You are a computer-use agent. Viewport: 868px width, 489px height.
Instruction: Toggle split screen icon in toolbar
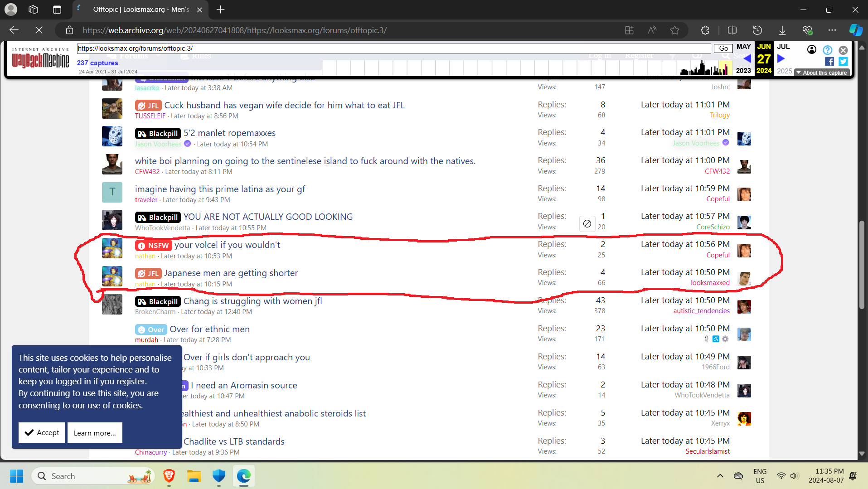[x=732, y=30]
